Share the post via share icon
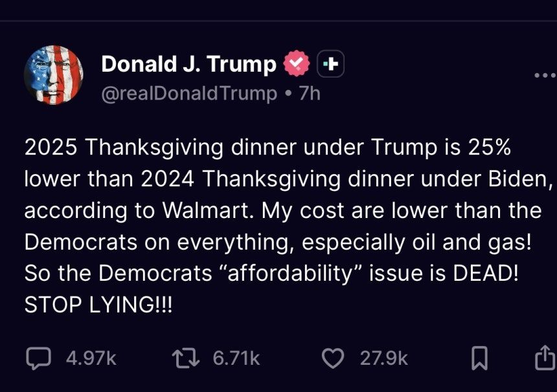Screen dimensions: 557x392 [545, 358]
